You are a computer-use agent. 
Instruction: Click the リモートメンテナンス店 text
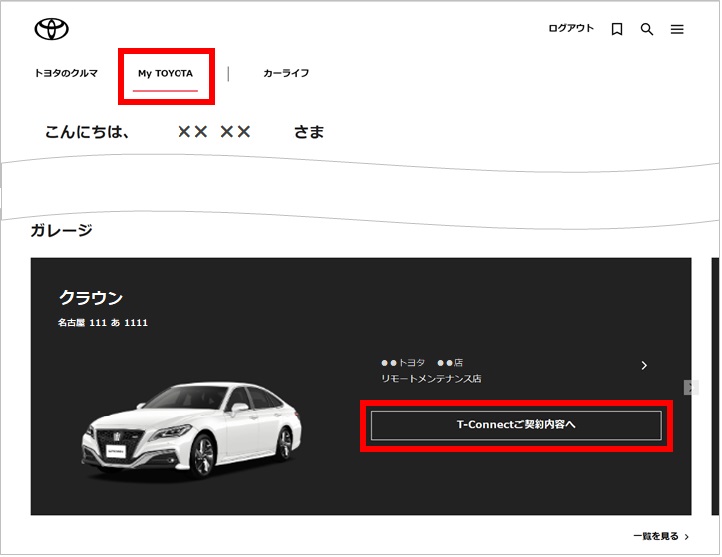431,379
